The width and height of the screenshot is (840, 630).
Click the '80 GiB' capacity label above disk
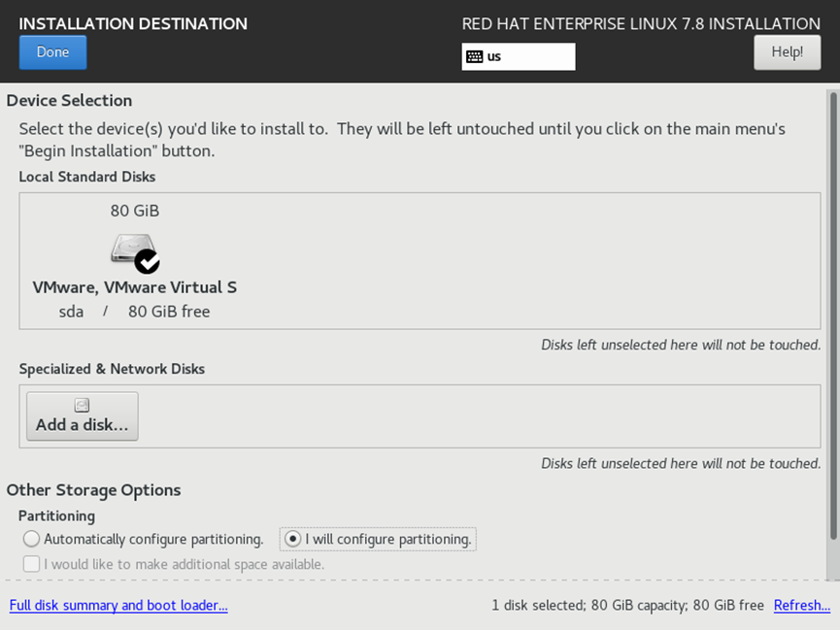coord(135,211)
